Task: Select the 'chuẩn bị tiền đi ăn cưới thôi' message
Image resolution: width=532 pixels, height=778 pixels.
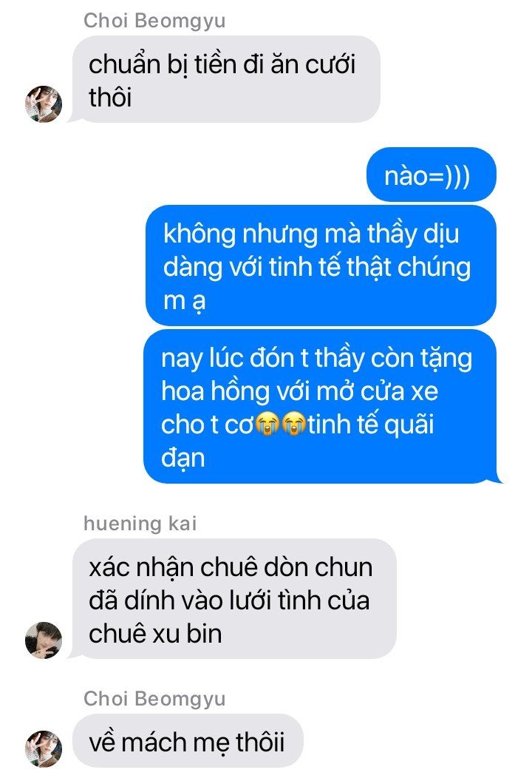Action: pos(226,79)
